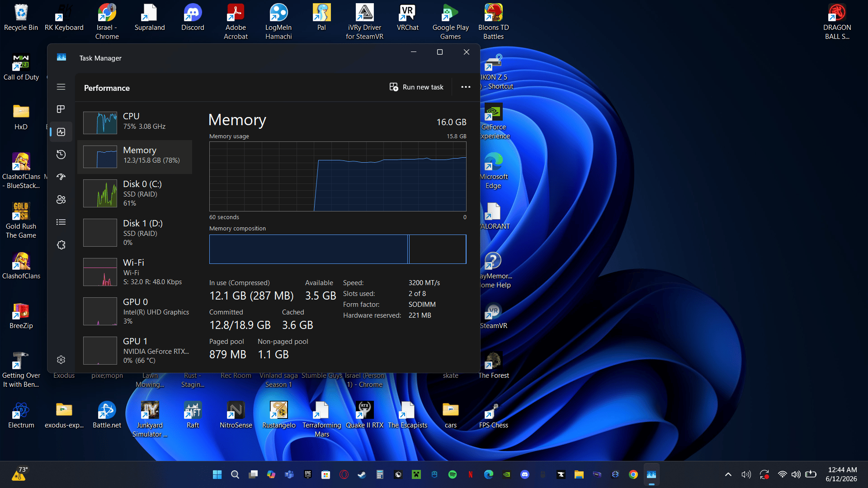
Task: Open App history page in Task Manager sidebar
Action: (61, 155)
